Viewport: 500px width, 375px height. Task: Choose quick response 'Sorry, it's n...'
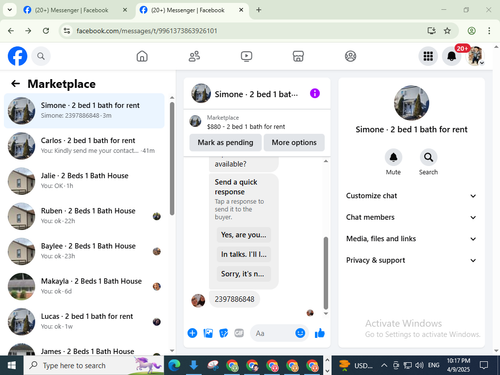(x=244, y=274)
